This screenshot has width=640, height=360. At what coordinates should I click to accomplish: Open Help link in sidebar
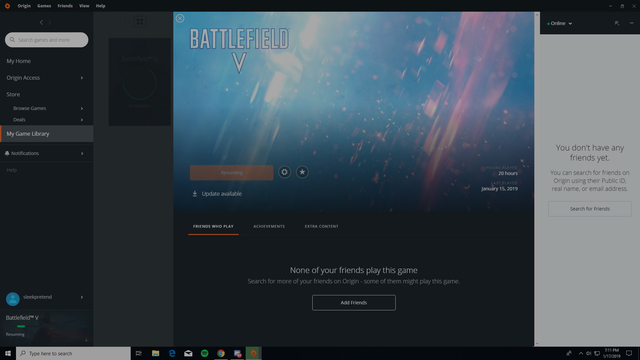point(11,170)
